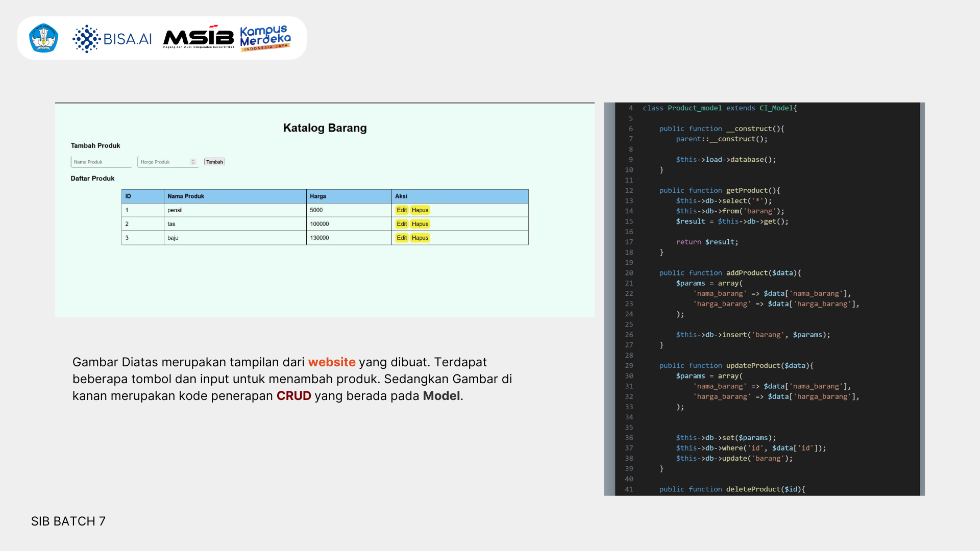980x551 pixels.
Task: Click Edit for the pensil row
Action: tap(402, 210)
